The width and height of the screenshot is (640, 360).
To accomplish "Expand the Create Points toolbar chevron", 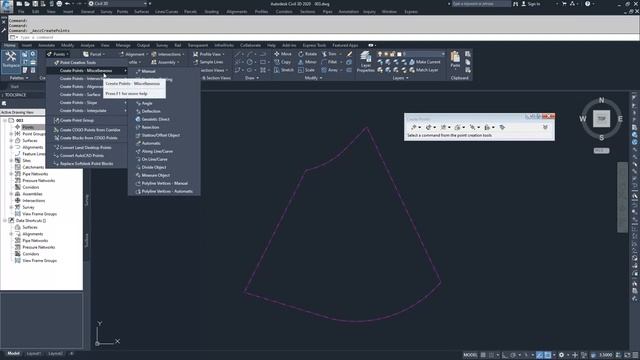I will (545, 127).
